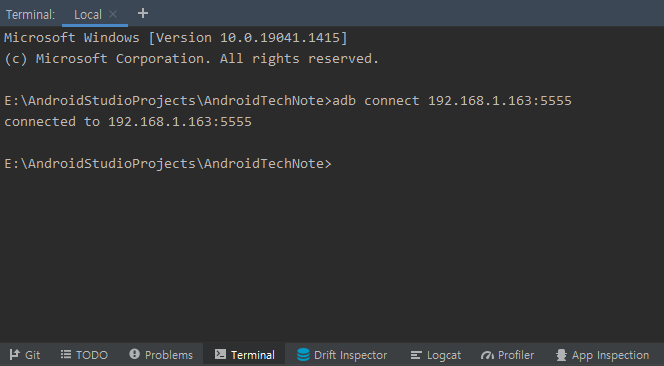Click the Profiler gauge icon
The width and height of the screenshot is (664, 366).
coord(487,355)
